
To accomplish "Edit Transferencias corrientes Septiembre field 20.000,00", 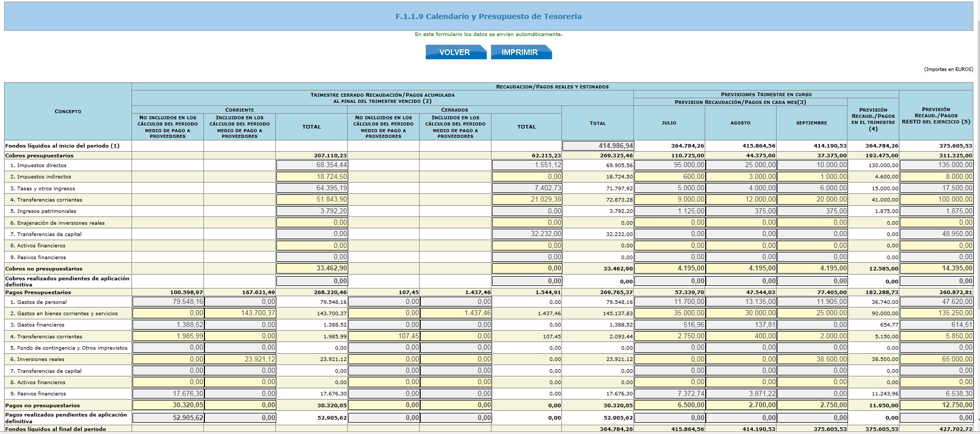I will [x=812, y=200].
